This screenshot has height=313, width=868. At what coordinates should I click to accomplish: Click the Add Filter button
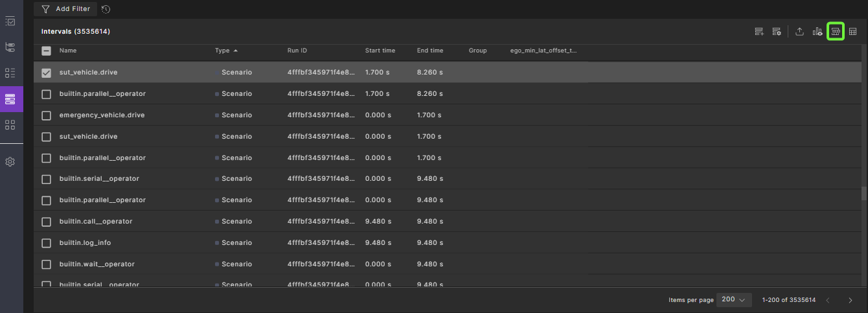[x=65, y=9]
